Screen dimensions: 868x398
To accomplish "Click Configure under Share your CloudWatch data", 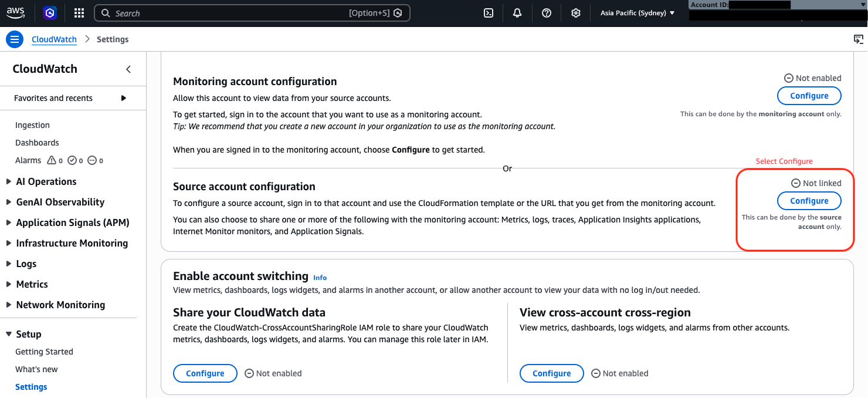I will point(205,373).
